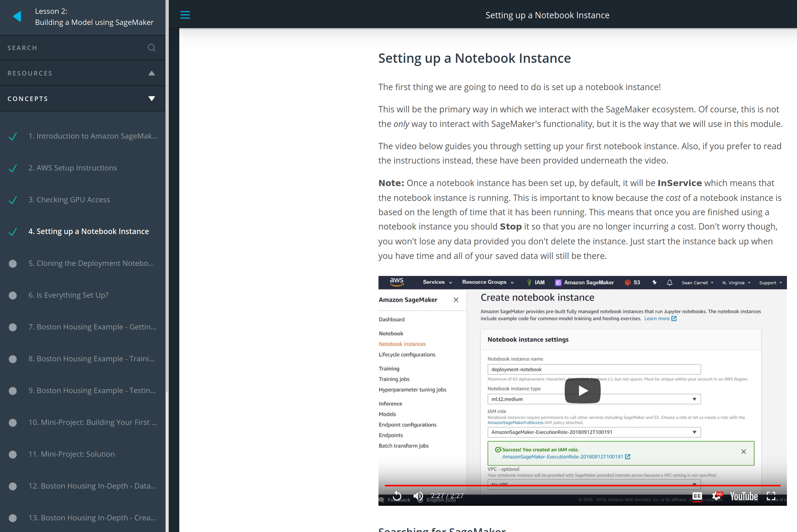The height and width of the screenshot is (532, 797).
Task: Open the Sean Carrell account dropdown
Action: pyautogui.click(x=698, y=283)
